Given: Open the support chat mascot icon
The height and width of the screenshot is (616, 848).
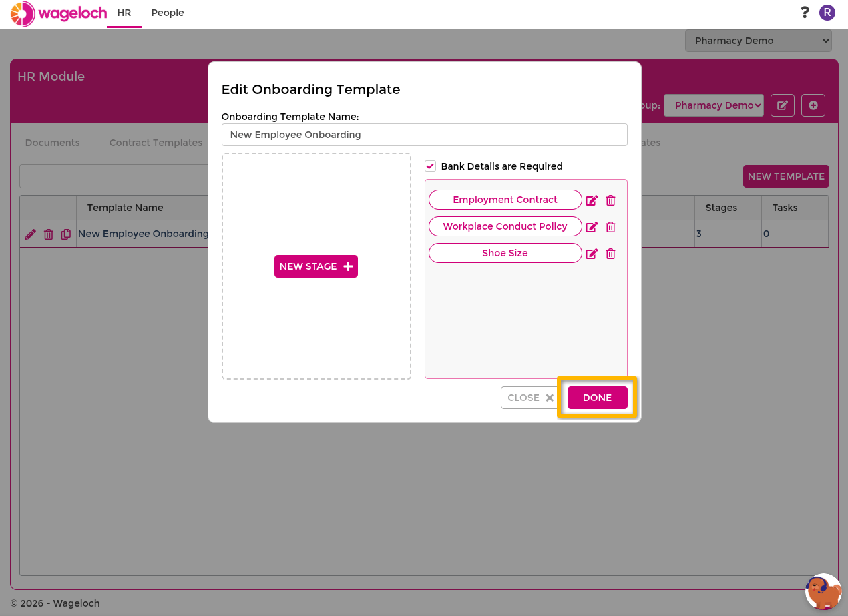Looking at the screenshot, I should click(823, 591).
